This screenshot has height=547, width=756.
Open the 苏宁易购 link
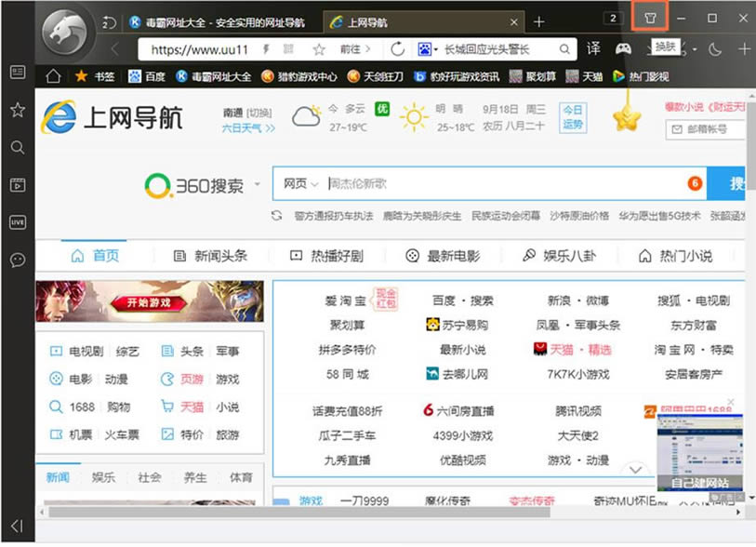(458, 325)
